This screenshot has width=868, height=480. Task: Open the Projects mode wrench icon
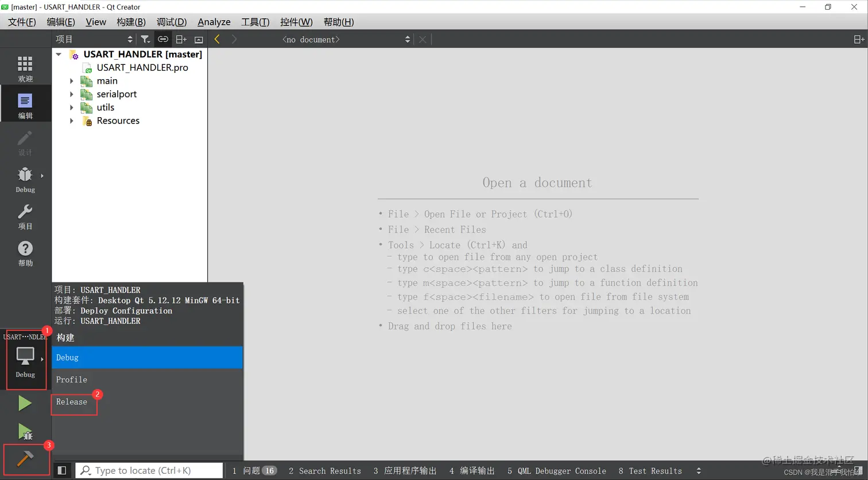pyautogui.click(x=25, y=216)
